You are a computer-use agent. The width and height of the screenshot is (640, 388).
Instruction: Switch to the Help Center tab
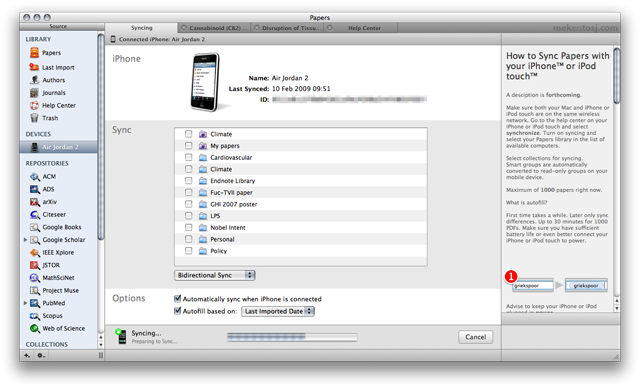coord(361,28)
